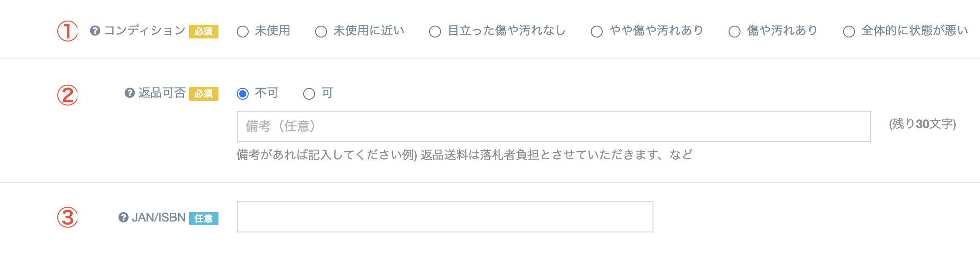
Task: Focus the JAN/ISBN input field
Action: (445, 217)
